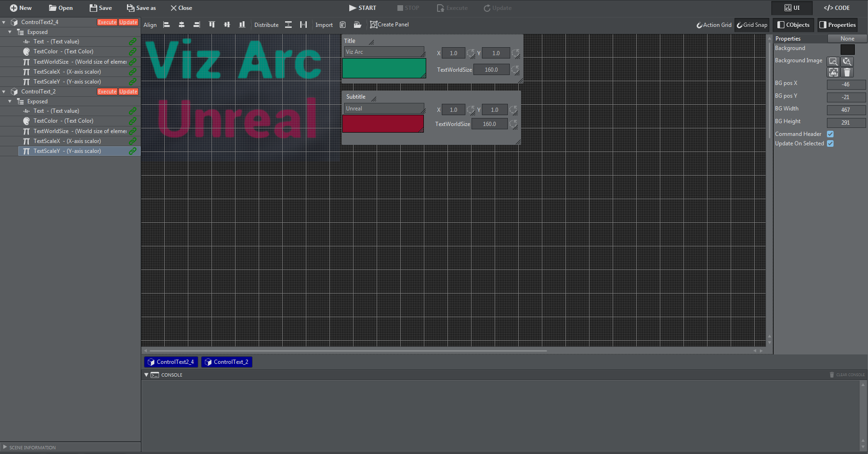This screenshot has width=868, height=454.
Task: Click the Import from clipboard icon
Action: 343,25
